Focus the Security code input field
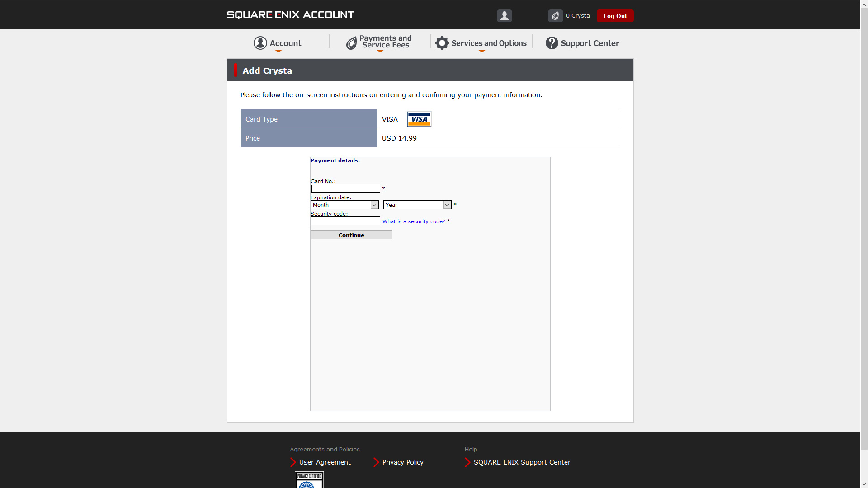The width and height of the screenshot is (868, 488). click(345, 221)
